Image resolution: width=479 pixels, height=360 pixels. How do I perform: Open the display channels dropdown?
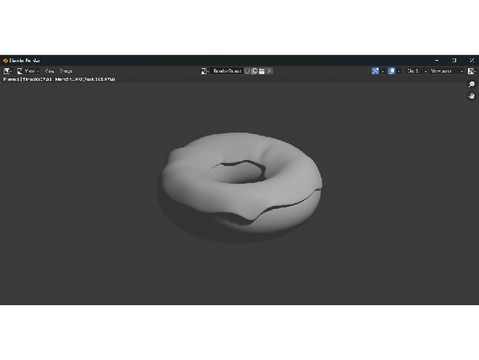(x=472, y=71)
